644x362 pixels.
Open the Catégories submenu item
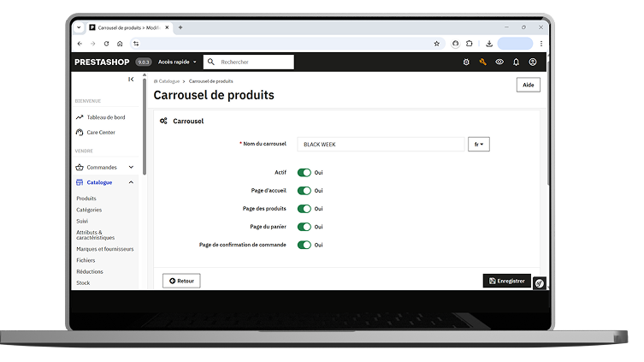coord(89,210)
